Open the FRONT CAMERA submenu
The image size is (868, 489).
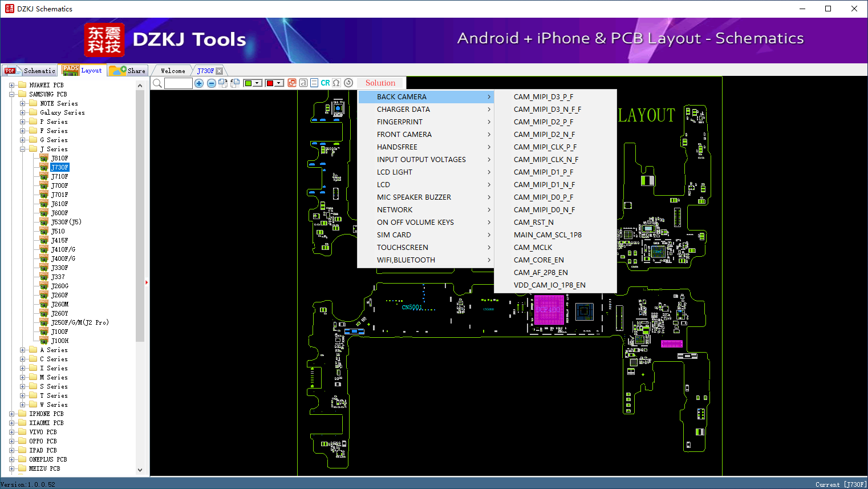[x=426, y=135]
